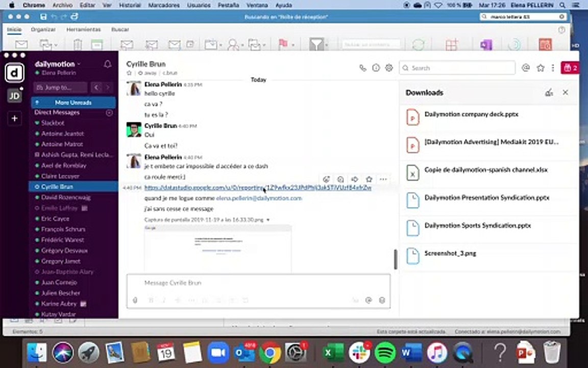Click the elena.pellerin@dailymotion.com email link
The image size is (588, 368).
click(259, 198)
